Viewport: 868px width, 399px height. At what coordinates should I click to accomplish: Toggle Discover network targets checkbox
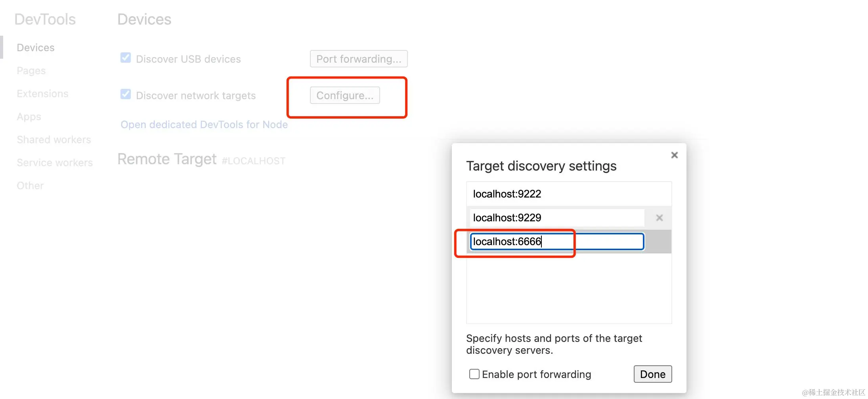click(126, 94)
